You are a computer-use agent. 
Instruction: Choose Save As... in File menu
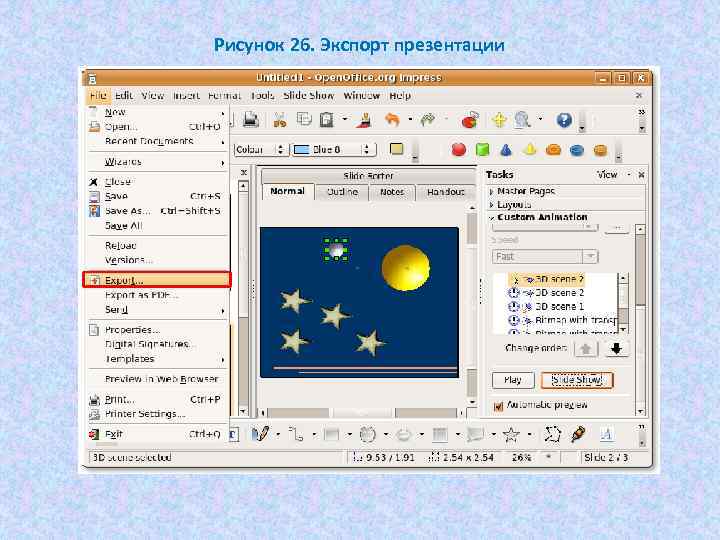(157, 211)
